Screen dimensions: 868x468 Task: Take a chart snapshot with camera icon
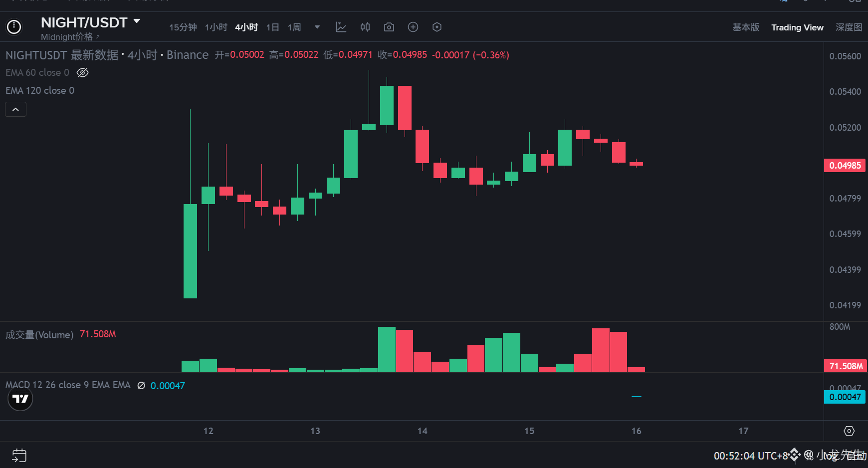389,27
